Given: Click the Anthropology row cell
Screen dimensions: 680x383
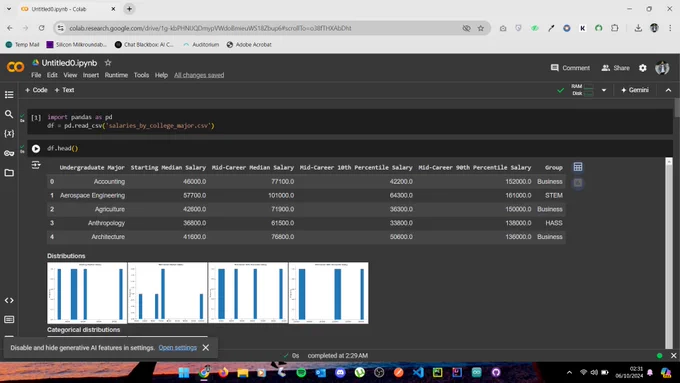Looking at the screenshot, I should point(106,223).
